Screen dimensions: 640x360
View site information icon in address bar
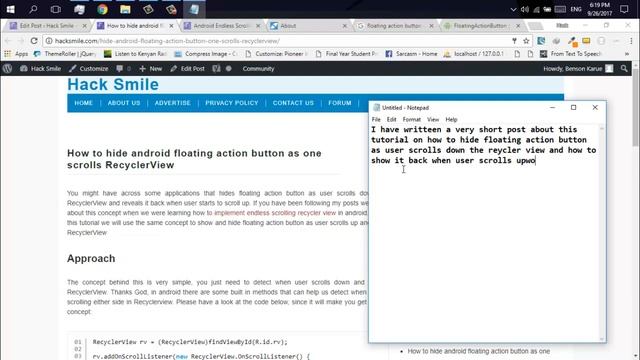pos(49,41)
